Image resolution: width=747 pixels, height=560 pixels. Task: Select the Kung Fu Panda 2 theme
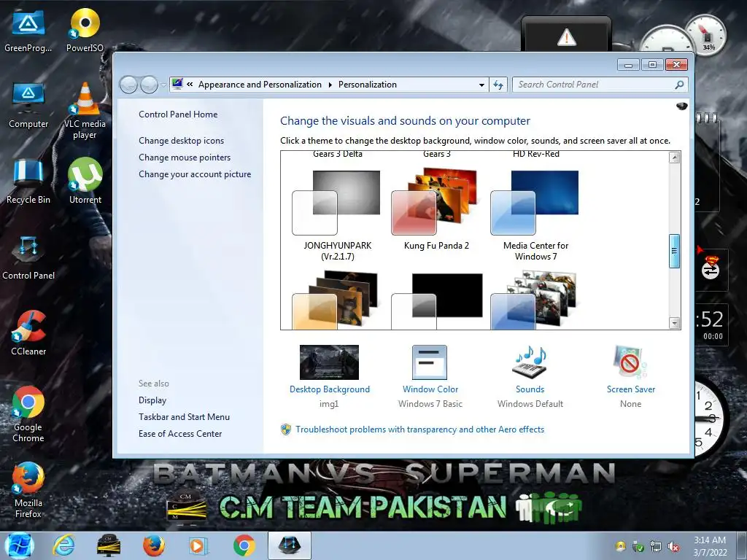point(436,209)
